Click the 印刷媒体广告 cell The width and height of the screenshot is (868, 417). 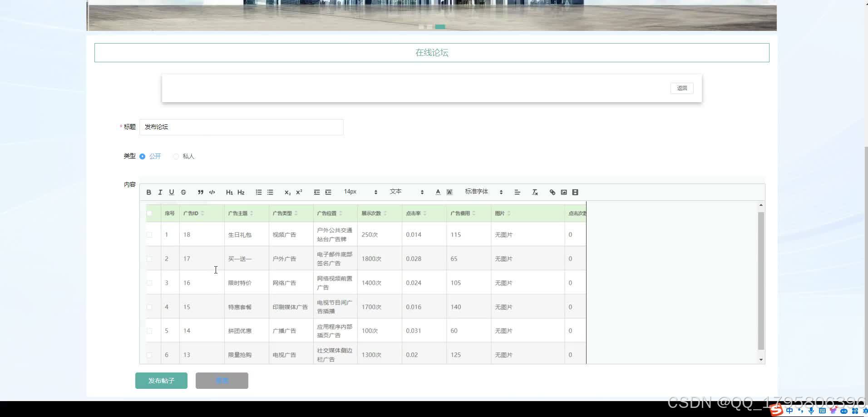[x=290, y=307]
